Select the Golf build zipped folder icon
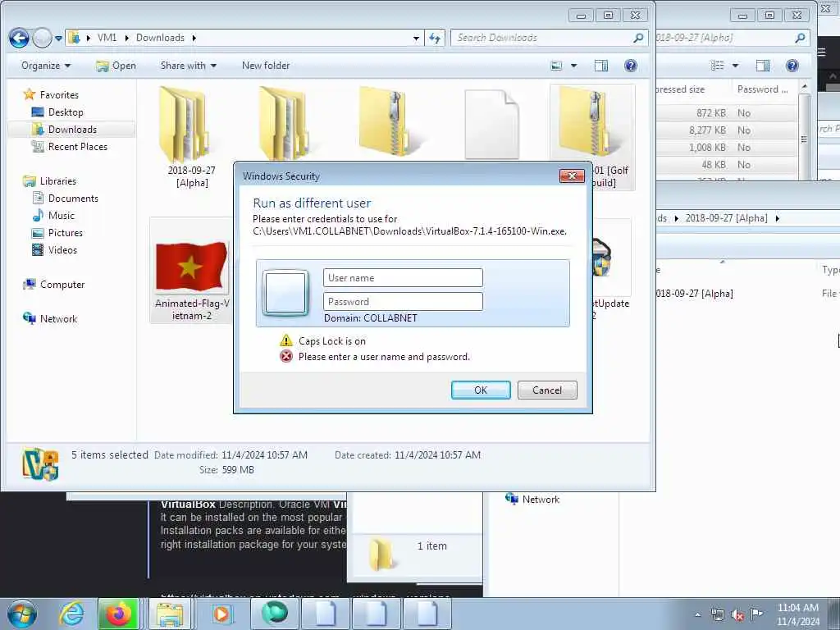Image resolution: width=840 pixels, height=630 pixels. [591, 121]
